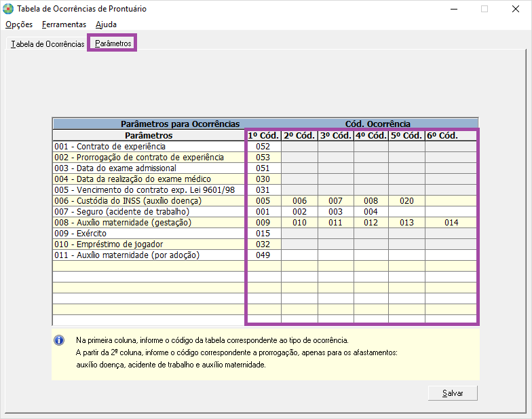Switch to Tabela de Ocorrências tab
532x419 pixels.
coord(47,43)
